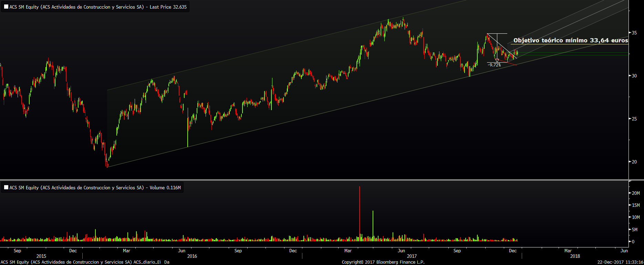This screenshot has height=265, width=644.
Task: Click the '22-Dec-2017 11:33:16' timestamp
Action: pos(620,262)
